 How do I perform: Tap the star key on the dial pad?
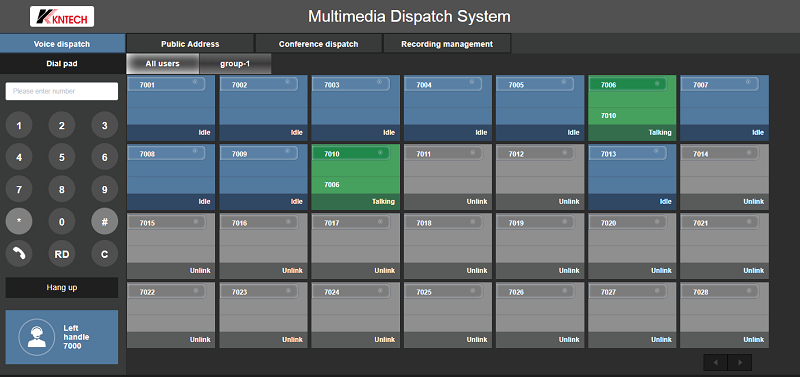coord(19,221)
